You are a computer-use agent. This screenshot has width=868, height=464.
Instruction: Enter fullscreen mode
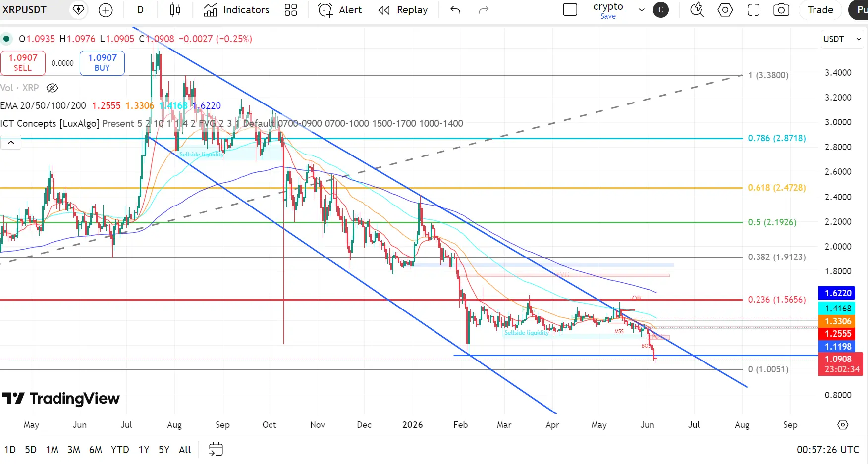pos(754,10)
